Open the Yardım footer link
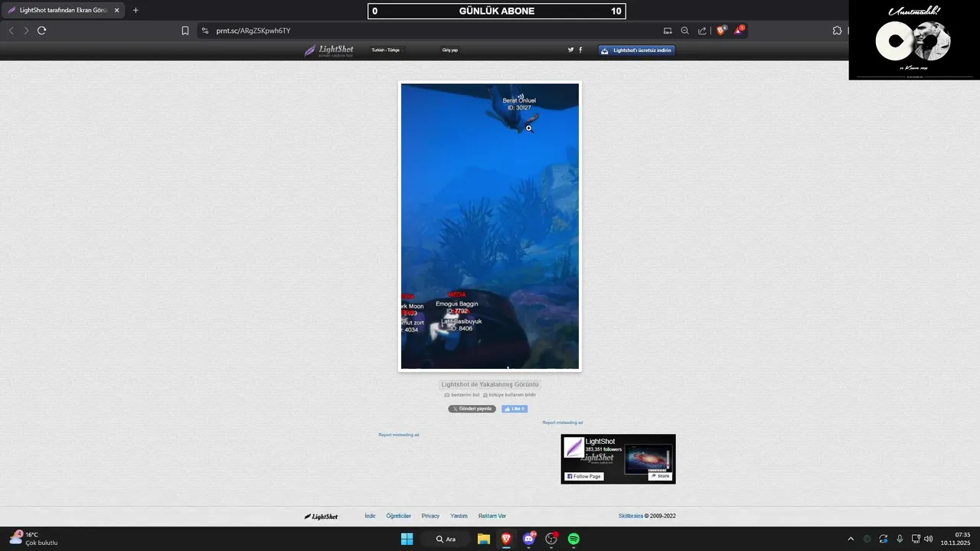Screen dimensions: 980x551 (459, 516)
